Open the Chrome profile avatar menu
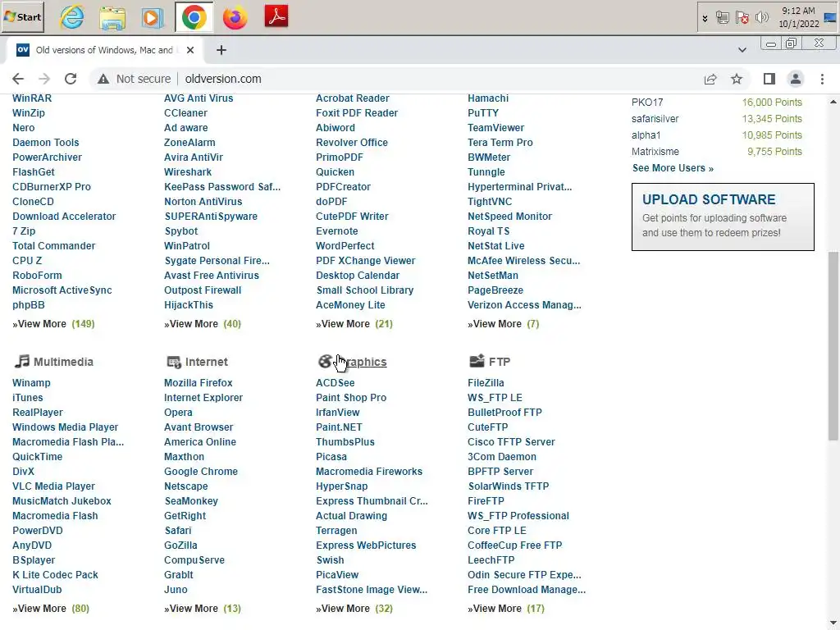The height and width of the screenshot is (630, 840). pyautogui.click(x=796, y=80)
